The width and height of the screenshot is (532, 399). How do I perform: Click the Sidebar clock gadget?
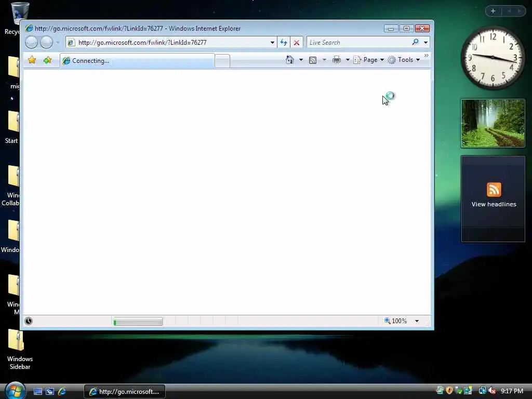point(493,58)
